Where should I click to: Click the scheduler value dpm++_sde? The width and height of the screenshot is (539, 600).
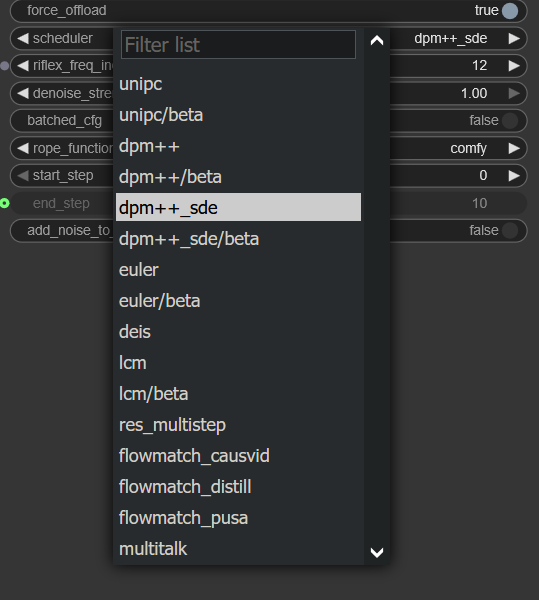pos(451,39)
